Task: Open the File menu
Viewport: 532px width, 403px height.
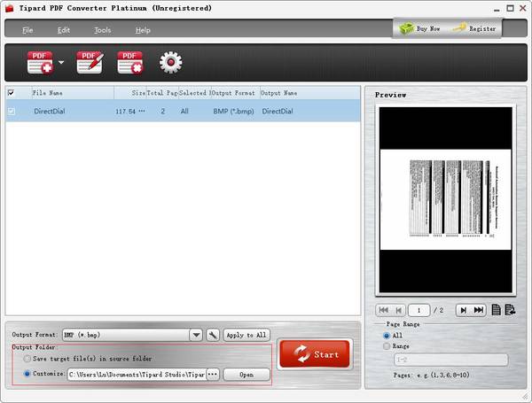Action: [x=27, y=30]
